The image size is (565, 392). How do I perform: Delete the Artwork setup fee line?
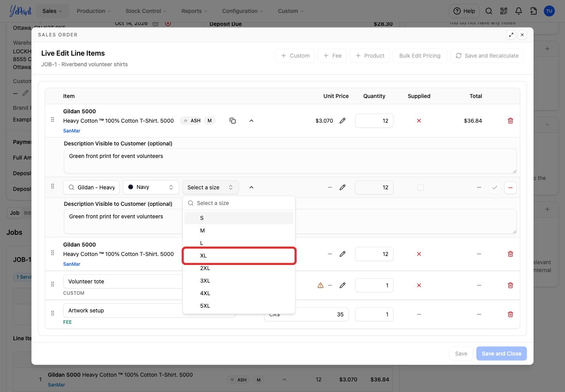coord(510,314)
